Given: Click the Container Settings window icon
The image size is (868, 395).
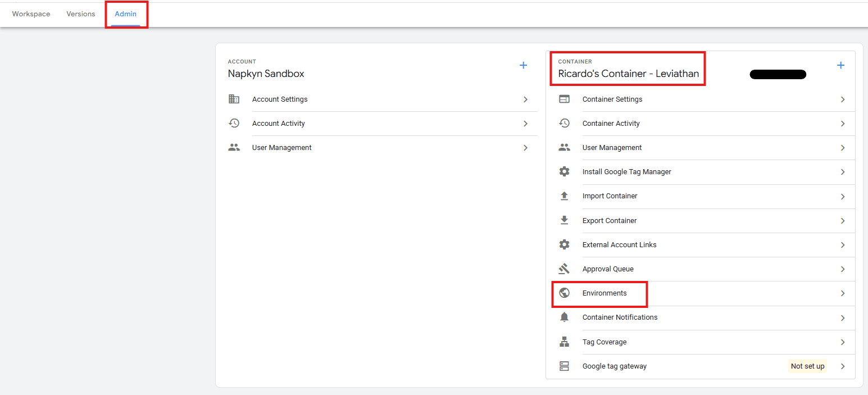Looking at the screenshot, I should [564, 99].
